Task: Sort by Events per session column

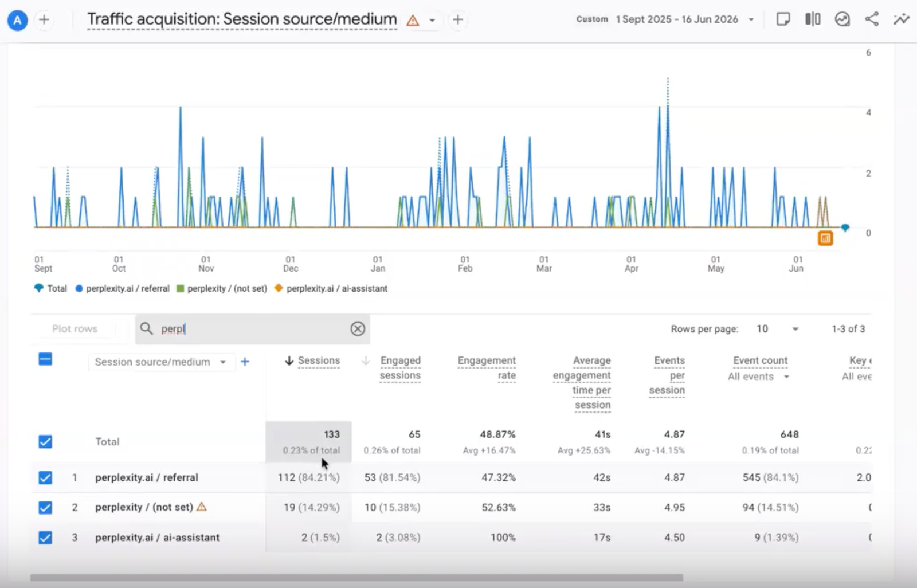Action: [x=667, y=375]
